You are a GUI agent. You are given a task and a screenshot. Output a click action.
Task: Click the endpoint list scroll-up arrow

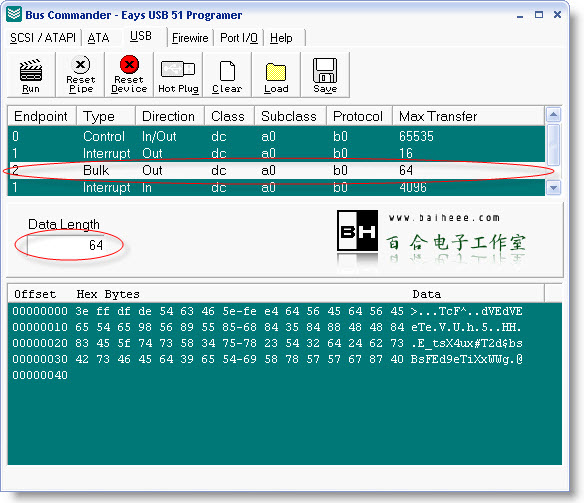tap(553, 115)
